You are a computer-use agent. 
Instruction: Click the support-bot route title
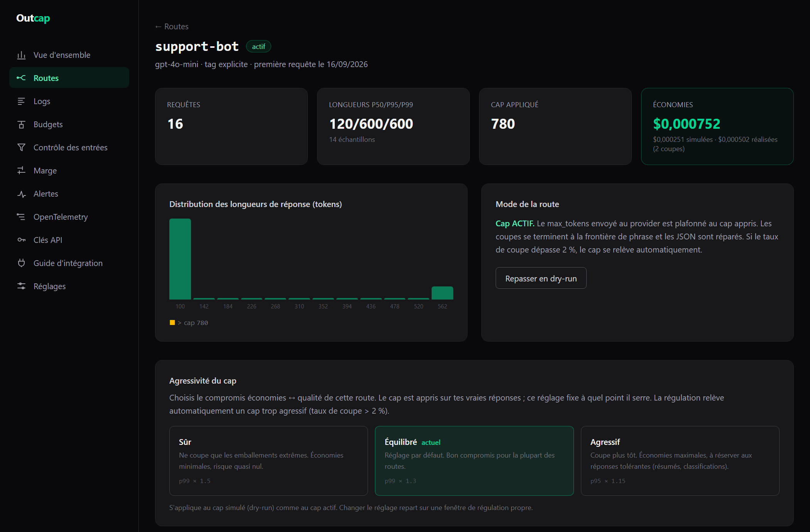(x=197, y=46)
